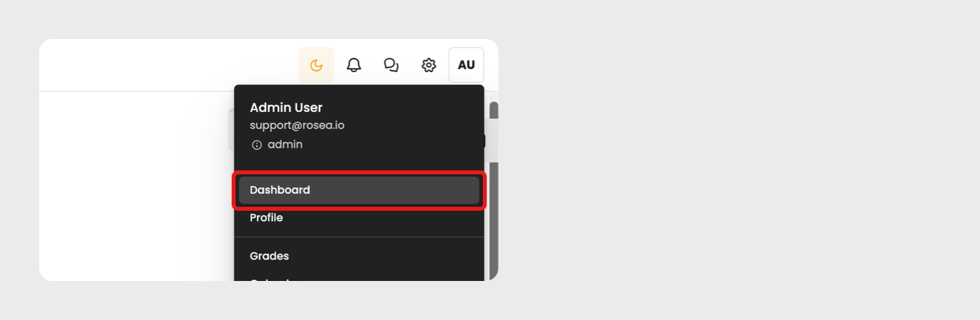Click the partly hidden box behind the menu
980x320 pixels.
[231, 130]
